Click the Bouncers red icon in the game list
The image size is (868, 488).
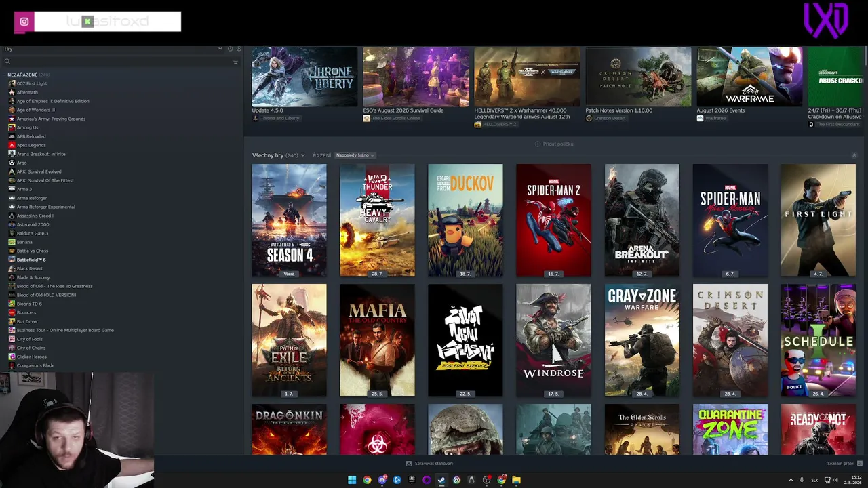tap(12, 312)
